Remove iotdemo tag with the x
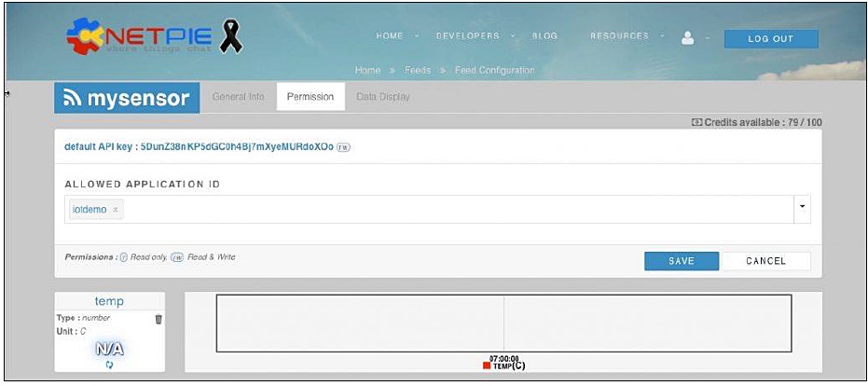 point(115,210)
